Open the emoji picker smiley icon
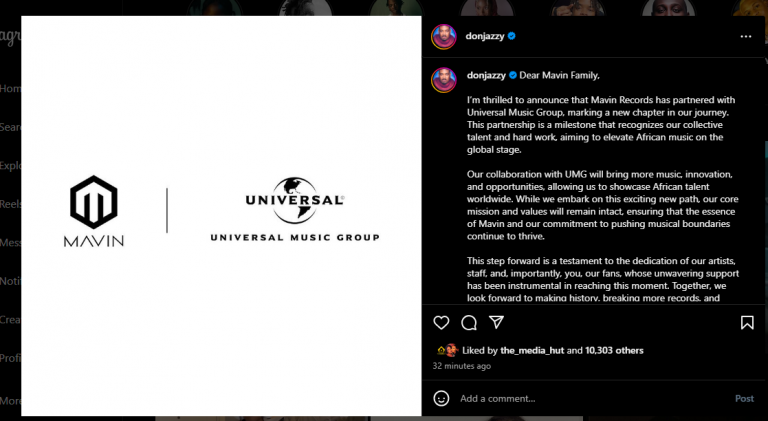Screen dimensions: 768x421 pyautogui.click(x=441, y=398)
